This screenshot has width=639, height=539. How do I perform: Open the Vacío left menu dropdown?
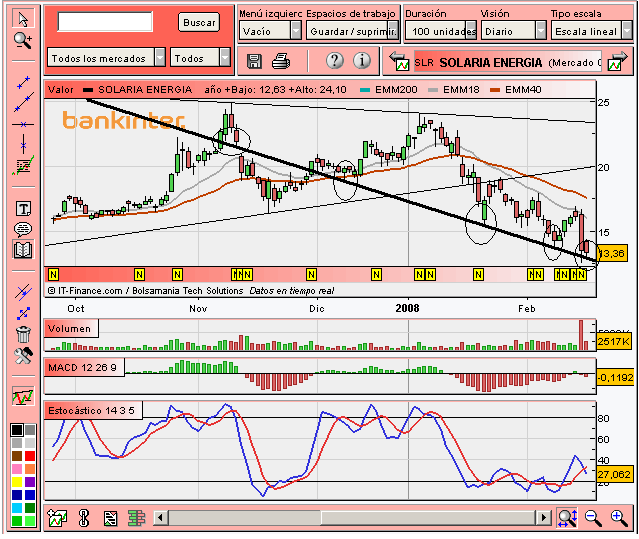270,30
